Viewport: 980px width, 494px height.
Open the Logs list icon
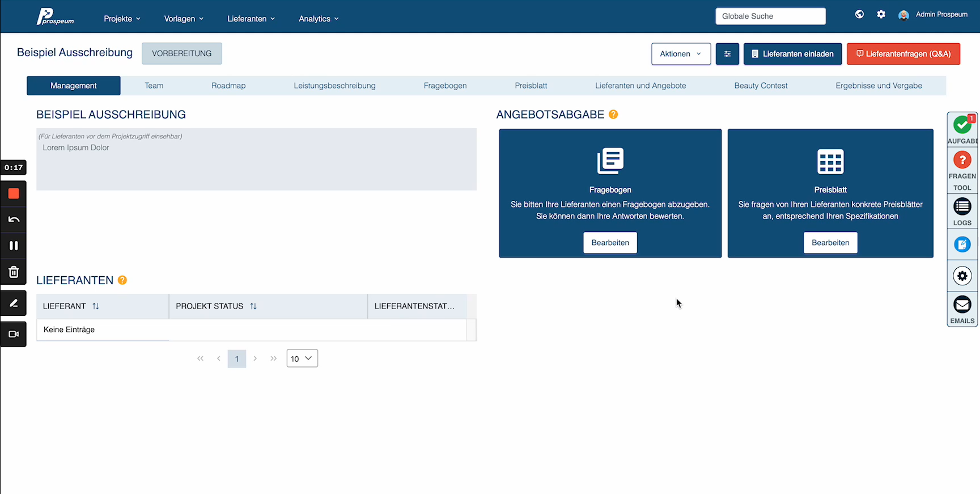click(x=962, y=207)
